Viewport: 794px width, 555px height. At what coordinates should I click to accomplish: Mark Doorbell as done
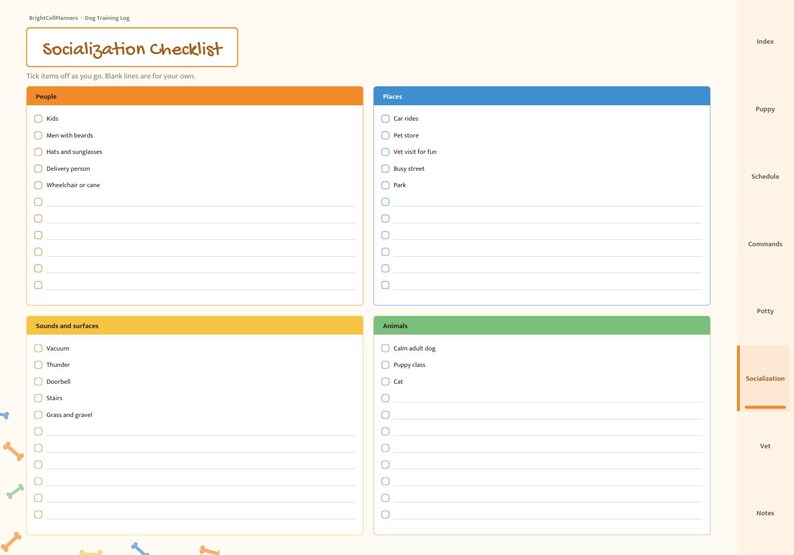point(38,381)
